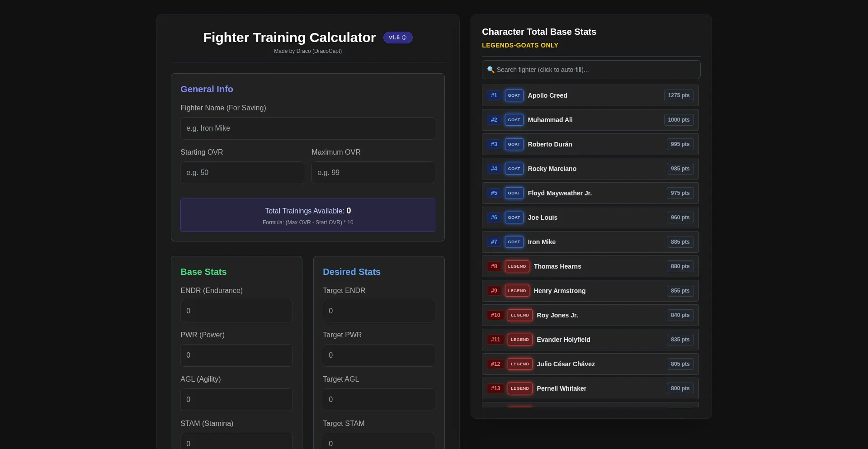868x449 pixels.
Task: Click the 995 pts label
Action: pyautogui.click(x=680, y=144)
